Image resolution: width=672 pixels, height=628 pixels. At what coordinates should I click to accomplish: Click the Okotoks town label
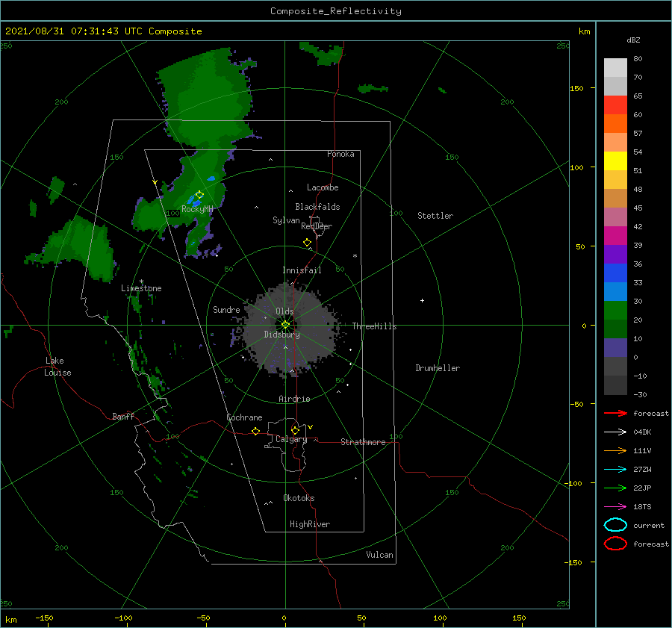pos(299,498)
